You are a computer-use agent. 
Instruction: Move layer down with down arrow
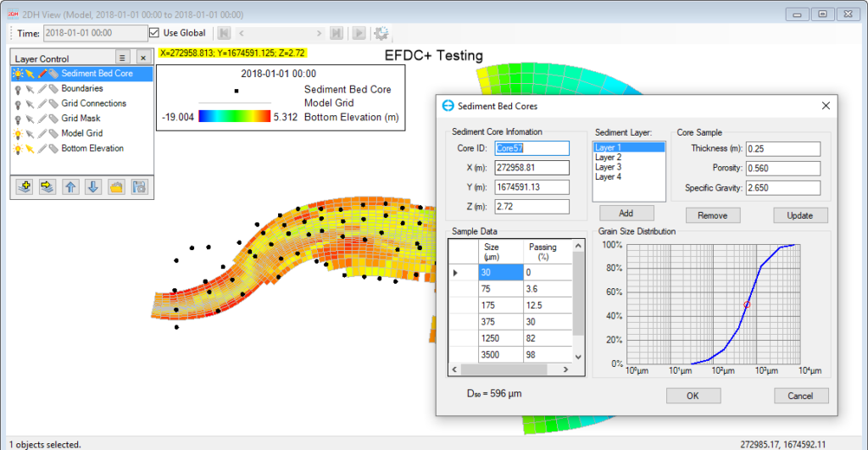93,186
